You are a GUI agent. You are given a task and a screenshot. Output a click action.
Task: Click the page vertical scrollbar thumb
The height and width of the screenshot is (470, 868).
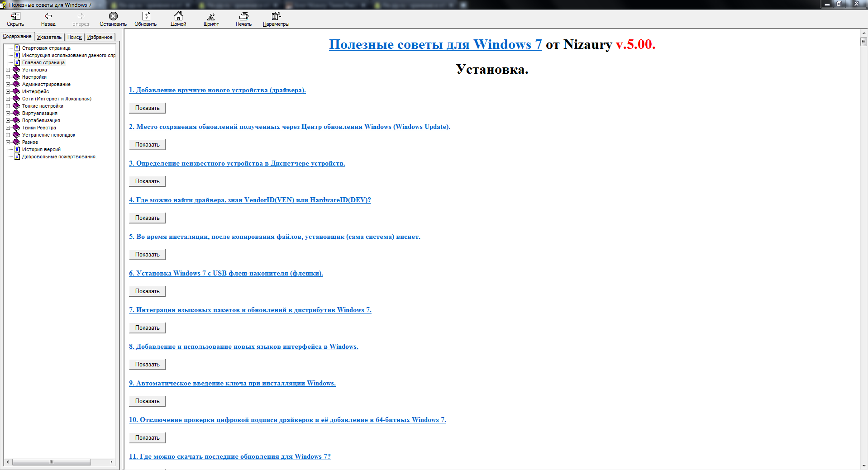863,42
